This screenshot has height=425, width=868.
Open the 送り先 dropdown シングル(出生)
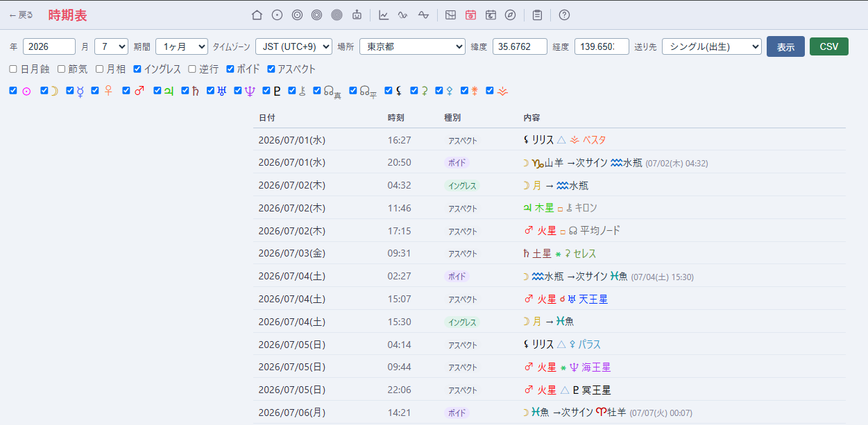(x=712, y=46)
